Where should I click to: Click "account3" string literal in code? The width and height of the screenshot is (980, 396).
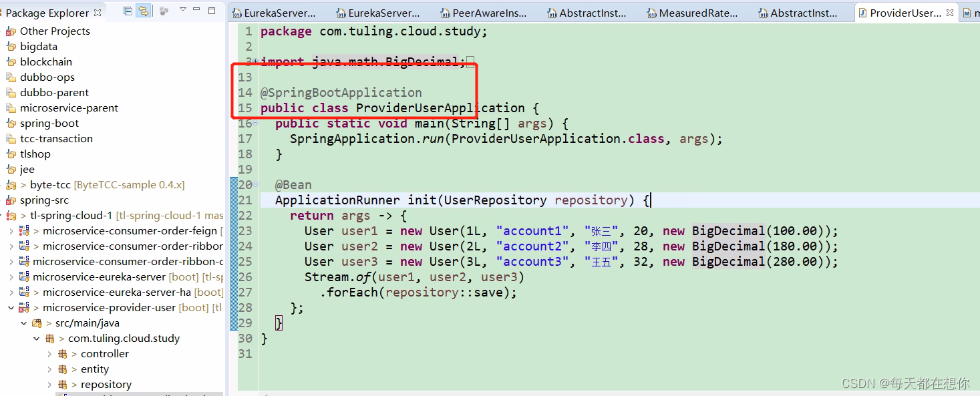pos(532,262)
